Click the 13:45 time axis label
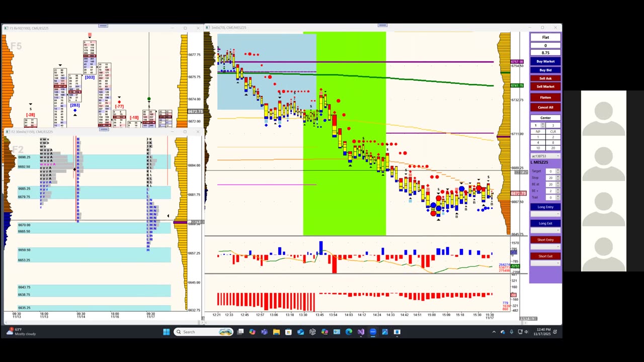The height and width of the screenshot is (362, 644). tap(319, 315)
